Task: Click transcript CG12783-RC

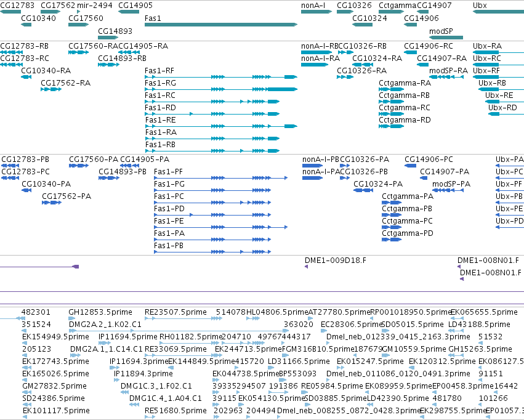Action: (25, 58)
